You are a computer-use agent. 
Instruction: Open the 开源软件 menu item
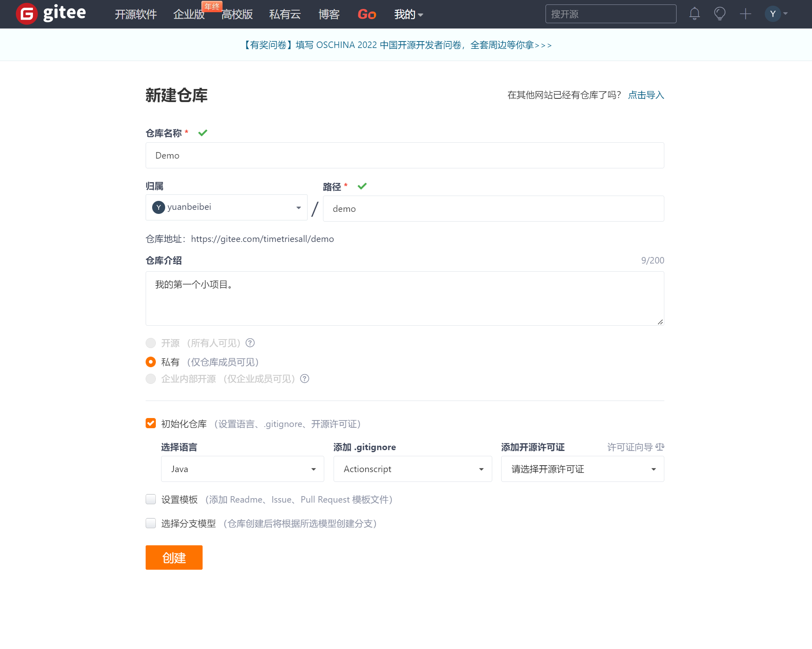tap(135, 15)
